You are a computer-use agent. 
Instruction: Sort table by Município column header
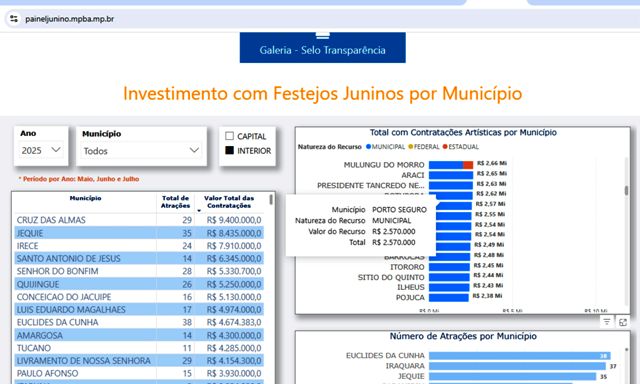(x=85, y=198)
